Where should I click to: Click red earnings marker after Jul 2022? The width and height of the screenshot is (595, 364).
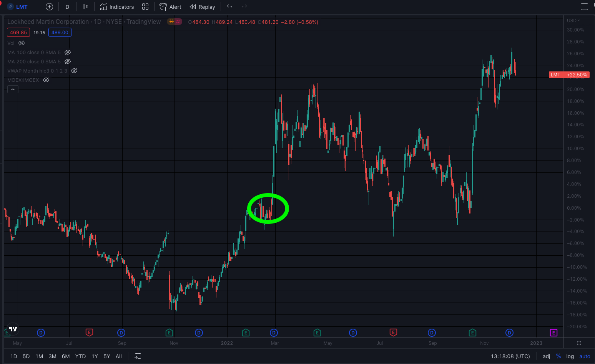click(x=393, y=333)
